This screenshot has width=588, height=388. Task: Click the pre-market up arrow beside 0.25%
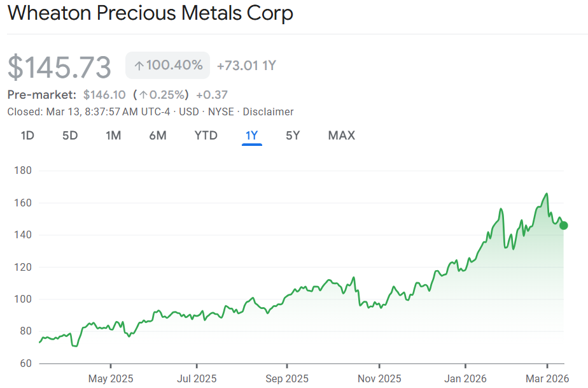144,94
